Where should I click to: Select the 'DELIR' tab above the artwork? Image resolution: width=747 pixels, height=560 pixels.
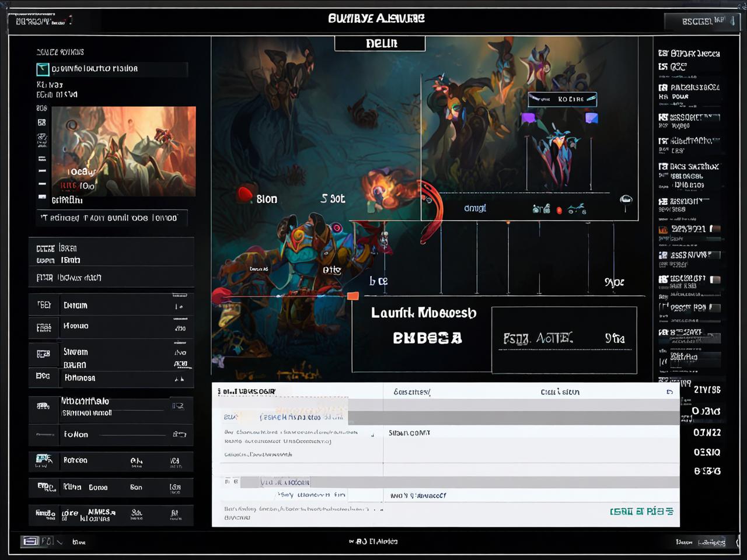pyautogui.click(x=380, y=44)
